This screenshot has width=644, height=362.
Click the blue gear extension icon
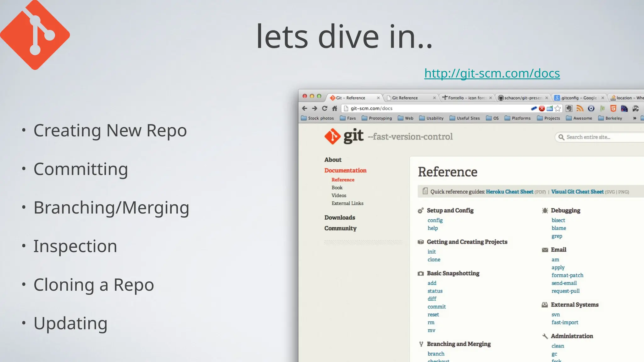[591, 108]
